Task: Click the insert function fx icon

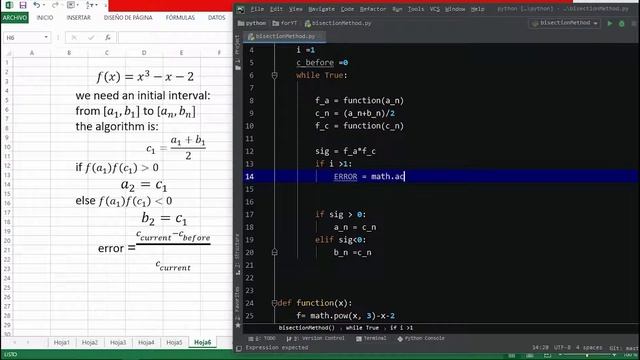Action: point(108,38)
